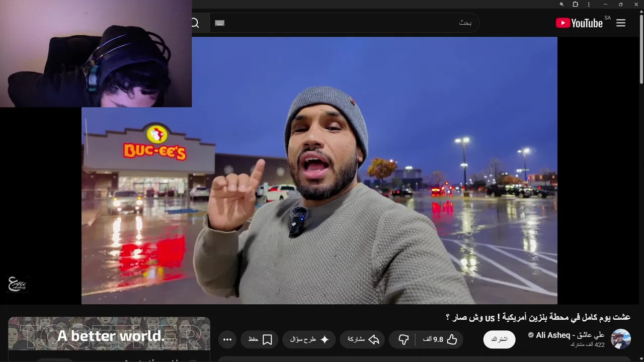
Task: Click the video player to pause
Action: pos(319,171)
